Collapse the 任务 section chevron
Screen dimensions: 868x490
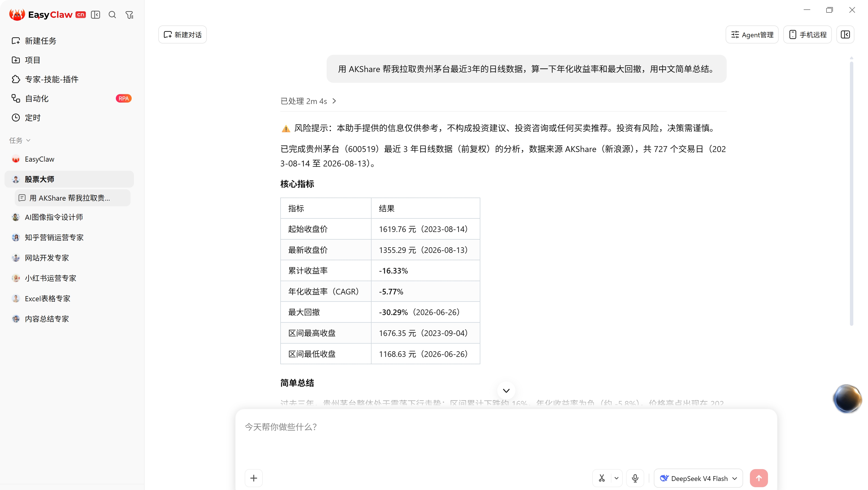tap(28, 140)
